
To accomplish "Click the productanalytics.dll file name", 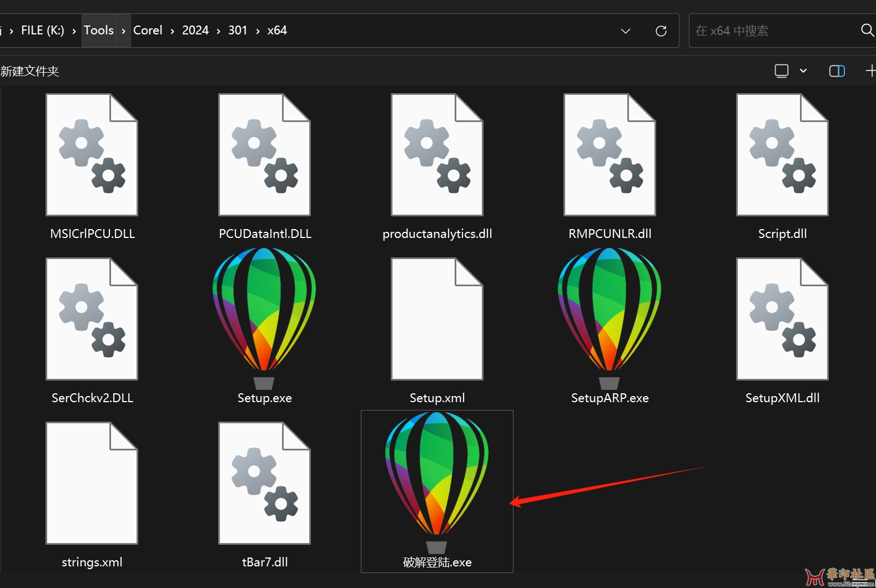I will pos(437,234).
